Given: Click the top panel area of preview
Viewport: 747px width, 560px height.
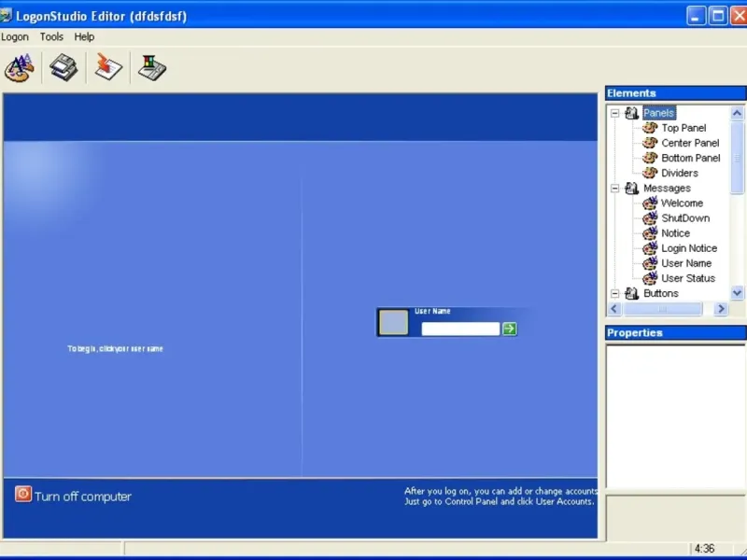Looking at the screenshot, I should pyautogui.click(x=300, y=118).
